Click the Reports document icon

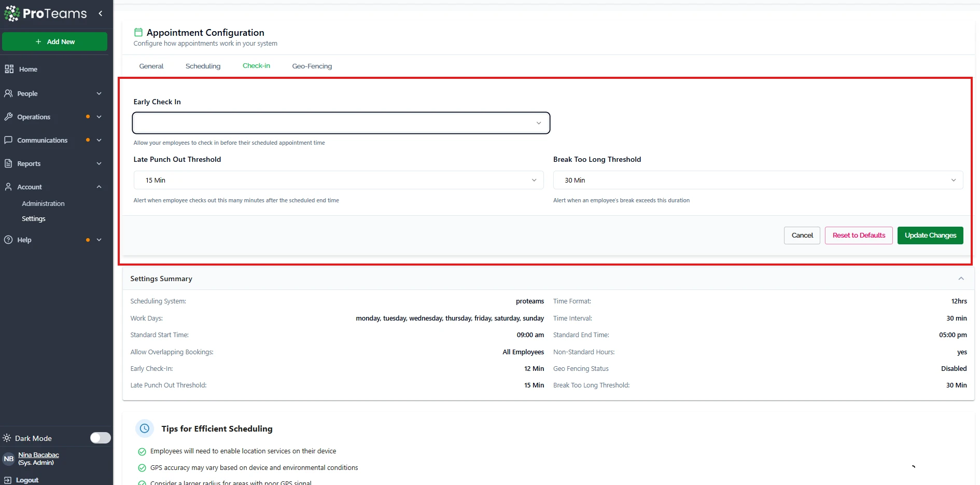pyautogui.click(x=8, y=163)
